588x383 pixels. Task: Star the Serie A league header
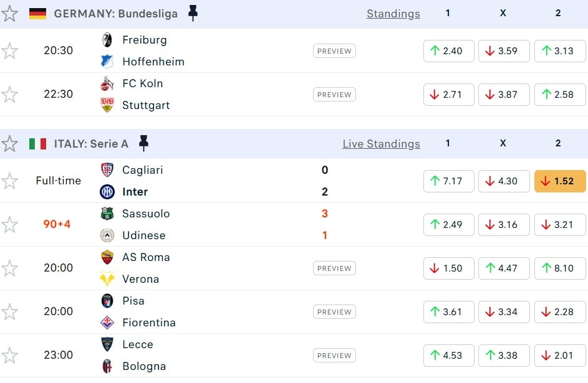(9, 143)
